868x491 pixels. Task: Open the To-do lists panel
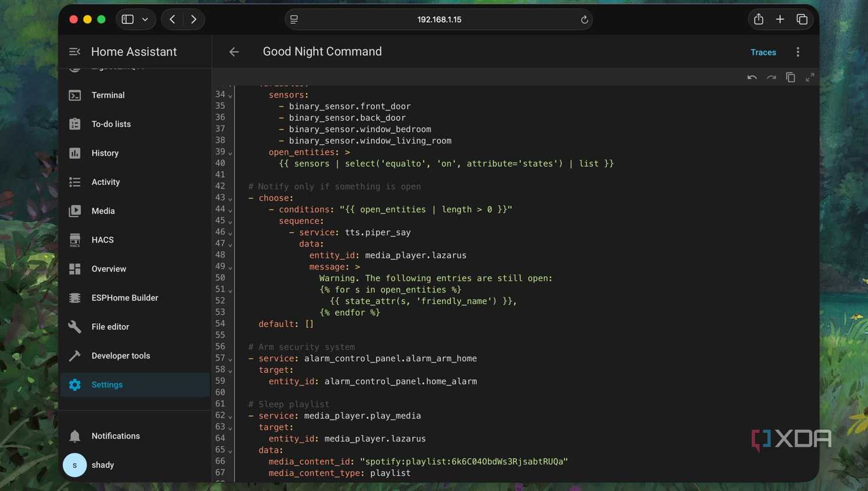click(x=135, y=124)
